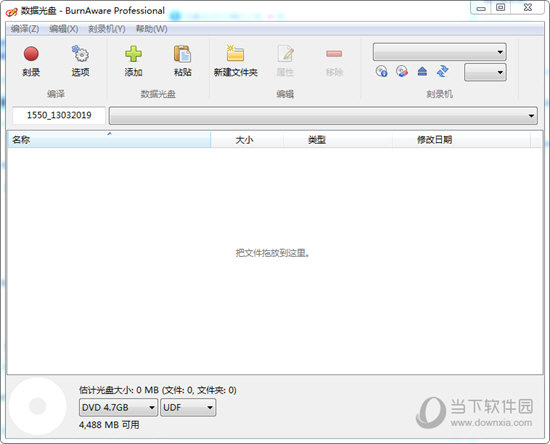Refresh the recorder drives icon
Screen dimensions: 550x444
(x=443, y=71)
